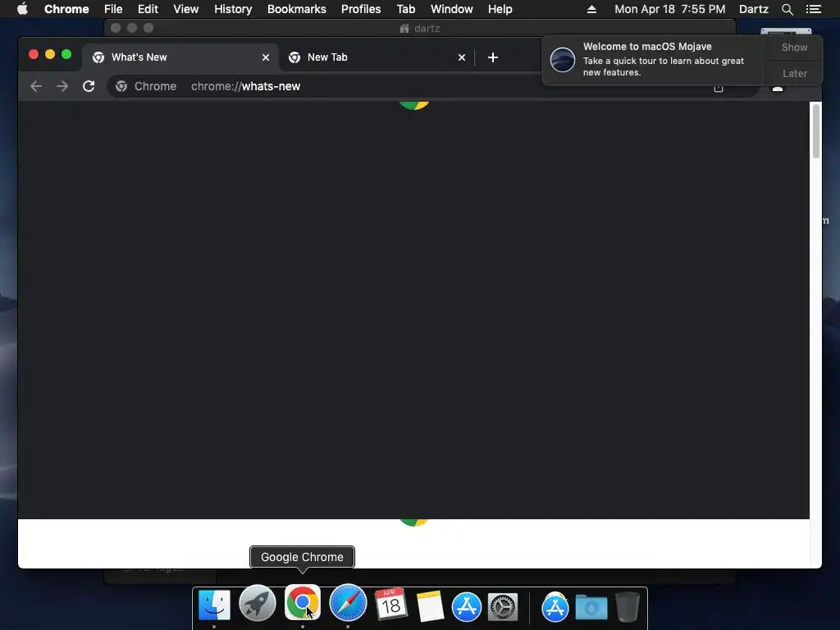Screen dimensions: 840x630
Task: Reload the current page
Action: [89, 86]
